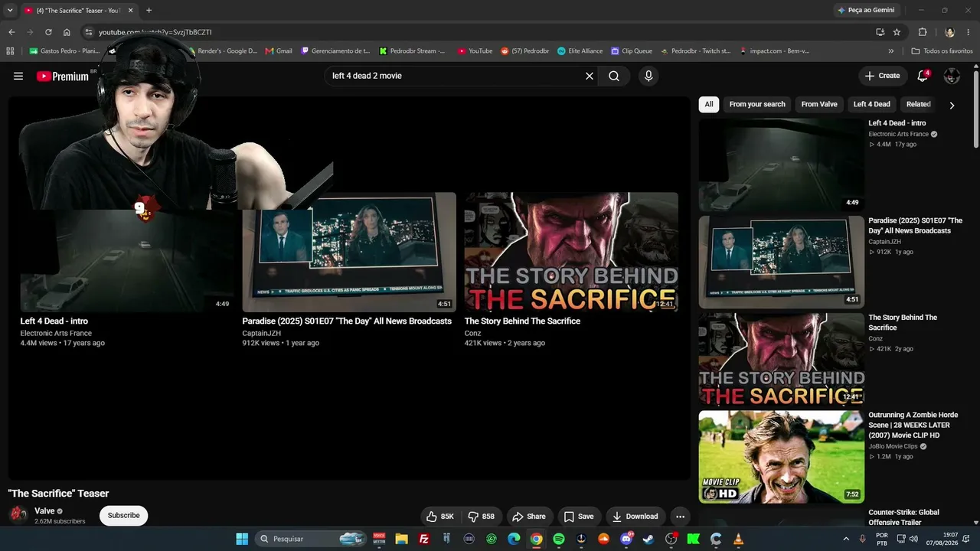This screenshot has height=551, width=980.
Task: Open Spotify from the taskbar
Action: (559, 539)
